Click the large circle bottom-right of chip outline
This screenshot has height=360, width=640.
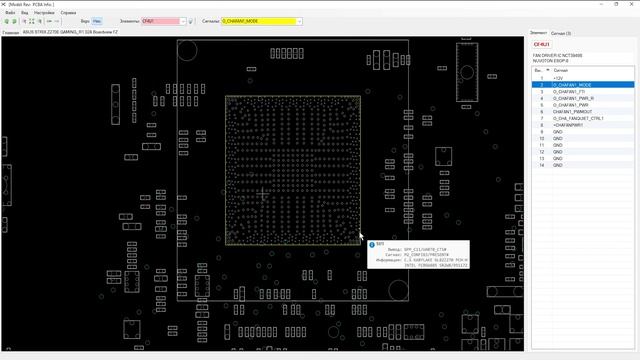click(398, 290)
